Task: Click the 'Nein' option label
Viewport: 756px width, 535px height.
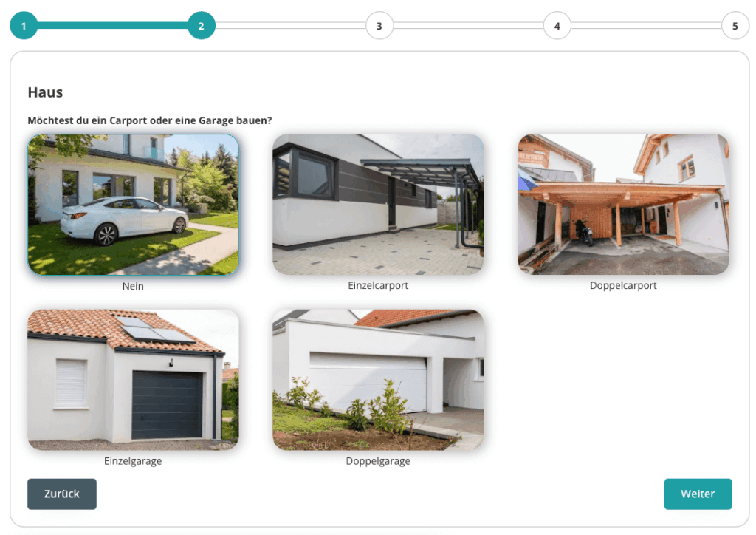Action: coord(133,286)
